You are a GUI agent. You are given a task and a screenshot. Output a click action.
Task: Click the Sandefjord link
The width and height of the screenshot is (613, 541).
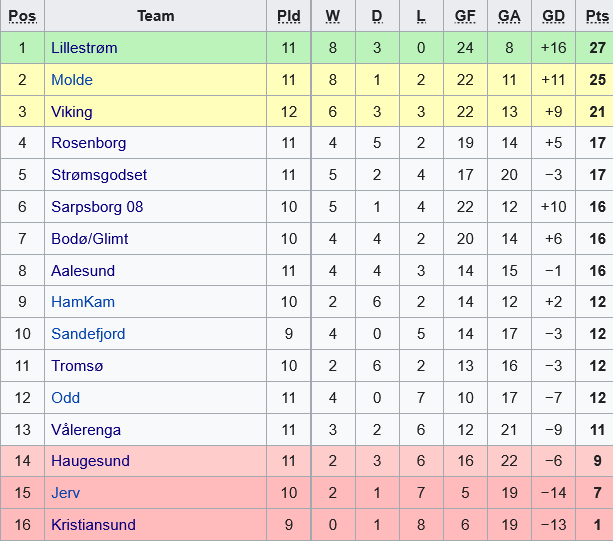tap(88, 334)
